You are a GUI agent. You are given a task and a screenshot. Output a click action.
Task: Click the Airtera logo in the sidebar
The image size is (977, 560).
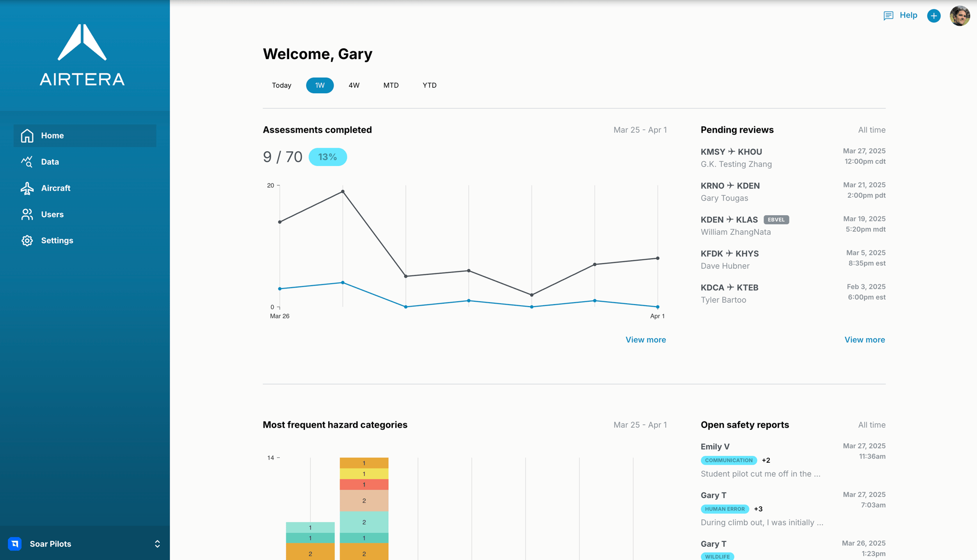coord(82,55)
